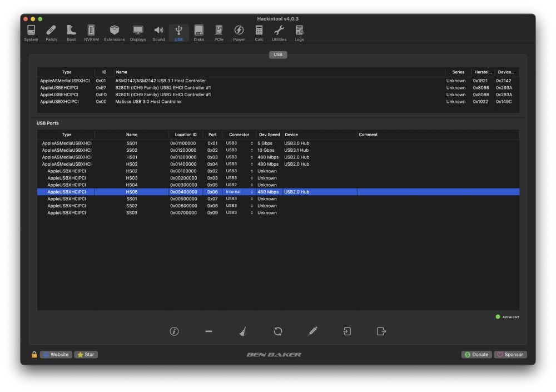Screen dimensions: 556x392
Task: Open the Extensions toolbar section
Action: pyautogui.click(x=114, y=33)
